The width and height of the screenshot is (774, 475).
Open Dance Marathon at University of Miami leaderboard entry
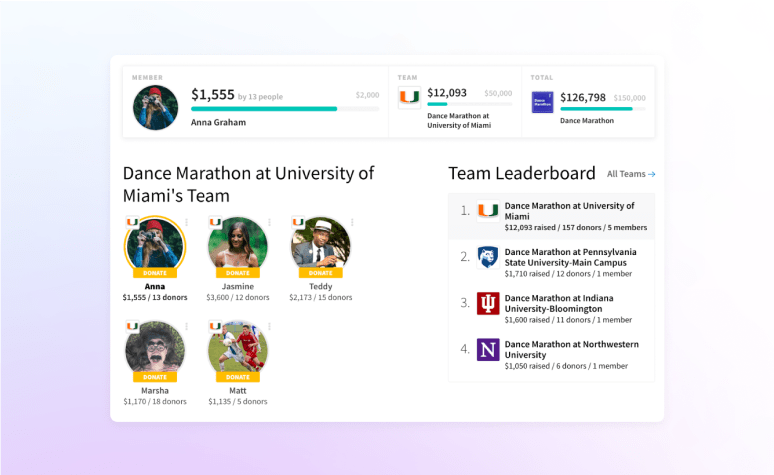551,216
